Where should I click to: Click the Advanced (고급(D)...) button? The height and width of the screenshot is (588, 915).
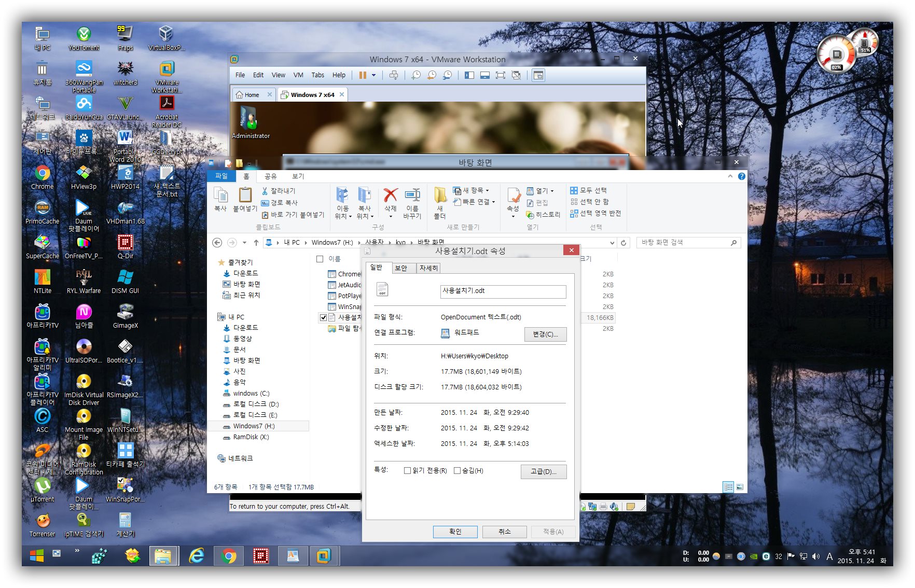point(544,471)
